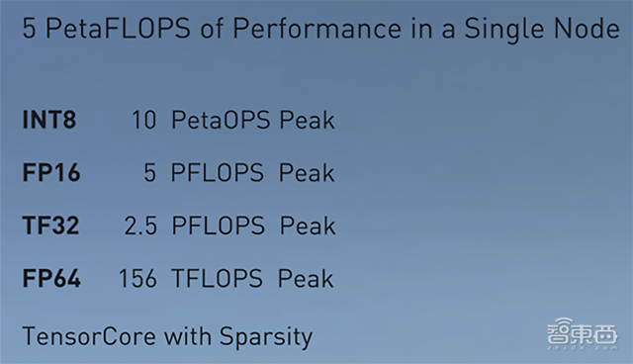Click the word Sparsity

coord(266,337)
